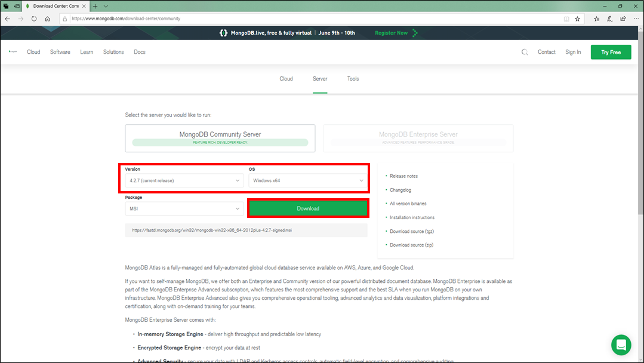The height and width of the screenshot is (363, 644).
Task: Click the share page icon
Action: click(623, 19)
